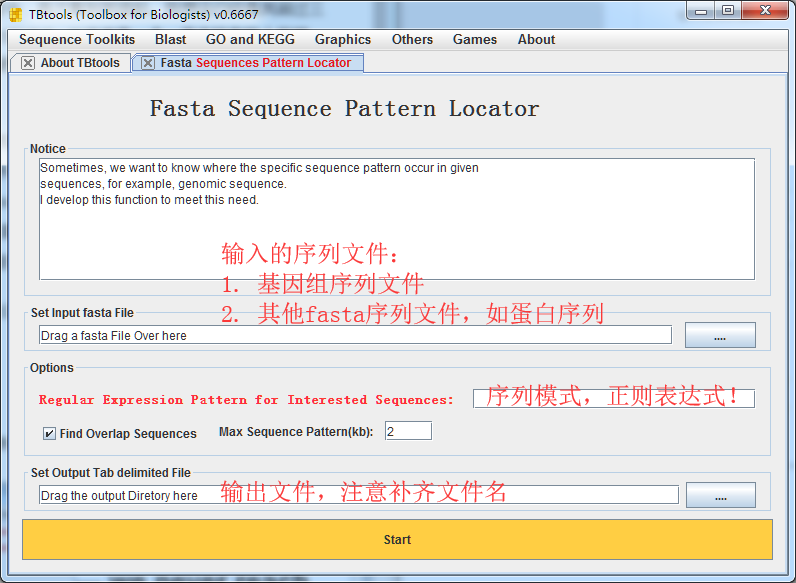Click "Regular Expression Pattern for Interested Sequences:" label
The height and width of the screenshot is (583, 796).
pyautogui.click(x=246, y=400)
